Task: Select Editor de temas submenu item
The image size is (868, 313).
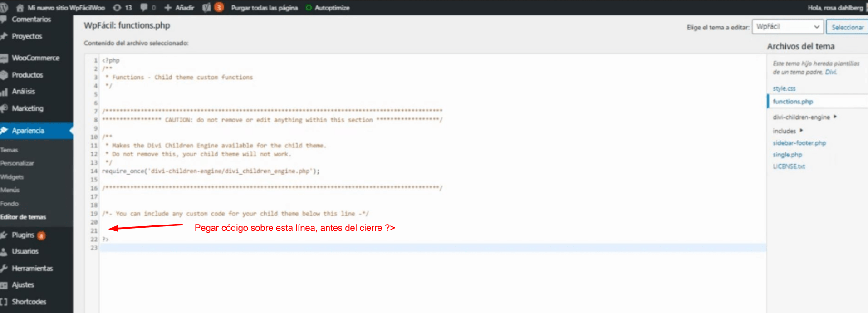Action: coord(23,217)
